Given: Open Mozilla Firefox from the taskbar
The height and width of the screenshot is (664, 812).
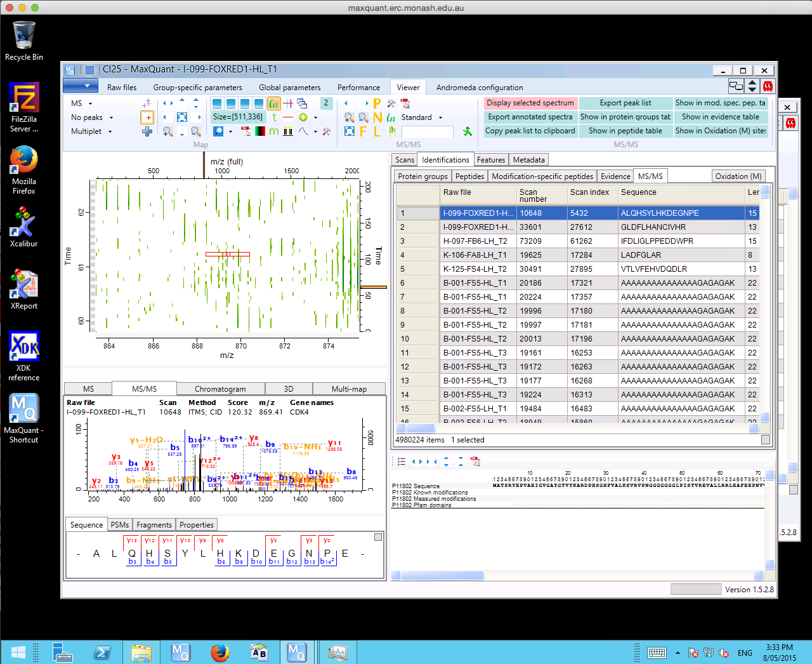Looking at the screenshot, I should tap(219, 652).
